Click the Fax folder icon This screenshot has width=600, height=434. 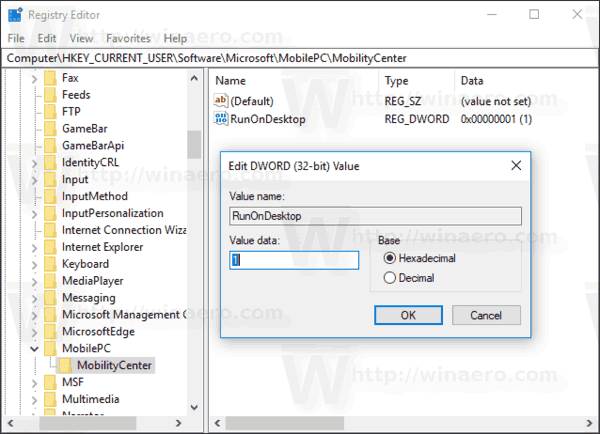pyautogui.click(x=50, y=78)
